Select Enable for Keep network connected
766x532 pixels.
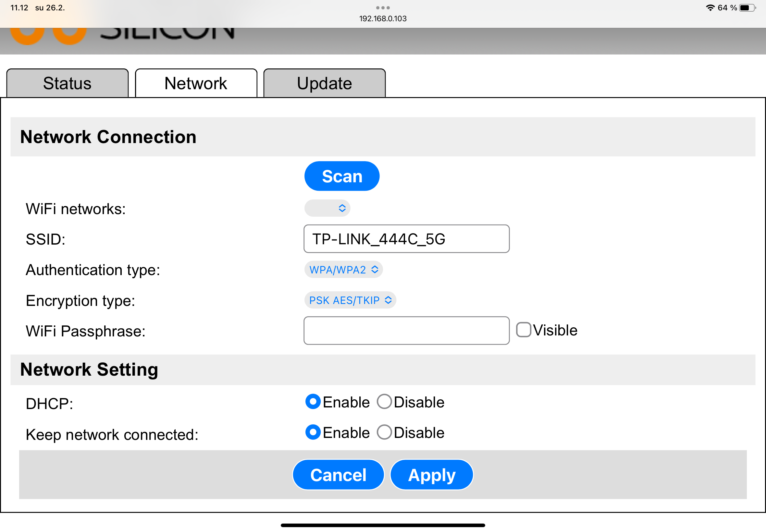(x=313, y=432)
